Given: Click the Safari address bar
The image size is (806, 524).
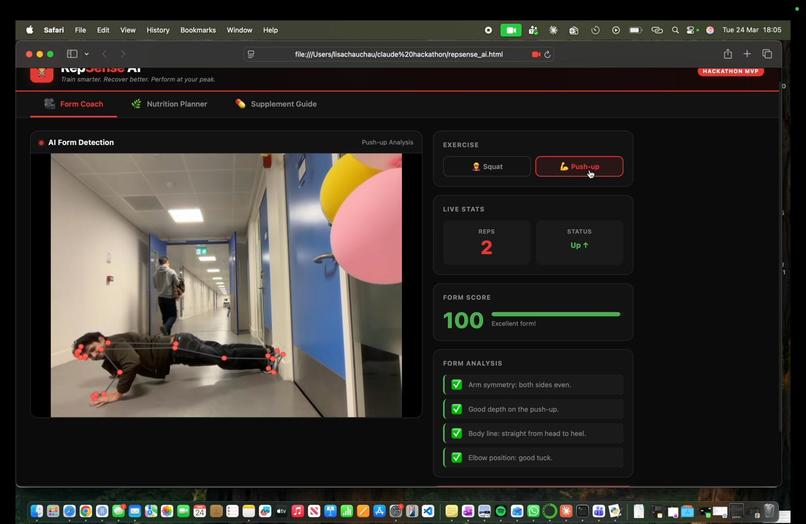Looking at the screenshot, I should click(398, 54).
